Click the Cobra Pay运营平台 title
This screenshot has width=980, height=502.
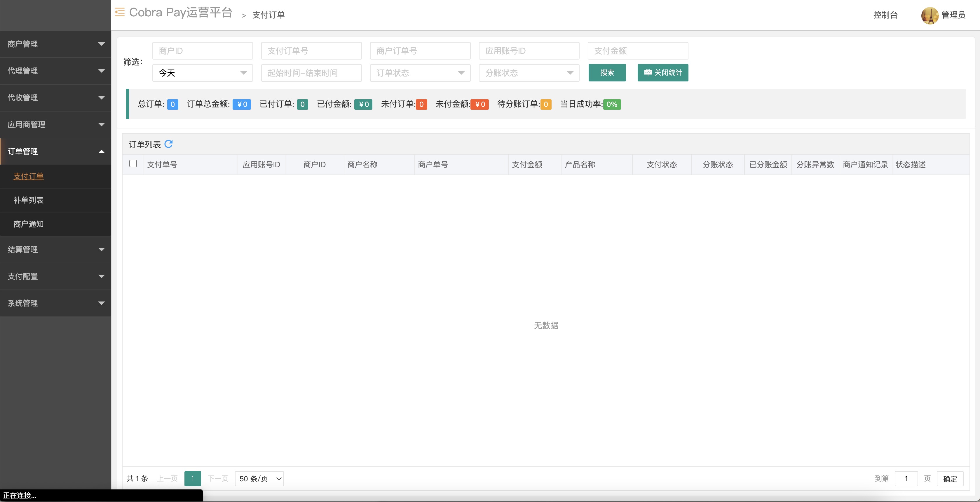coord(181,12)
